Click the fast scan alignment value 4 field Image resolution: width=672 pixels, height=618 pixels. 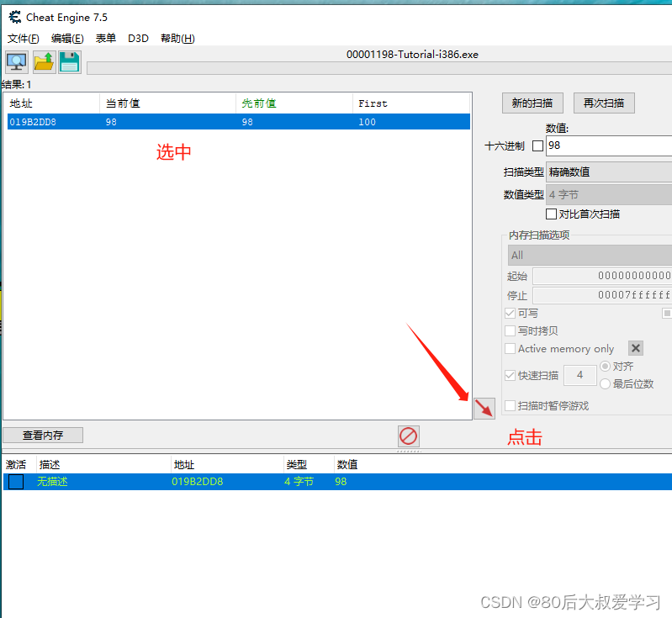pos(579,375)
